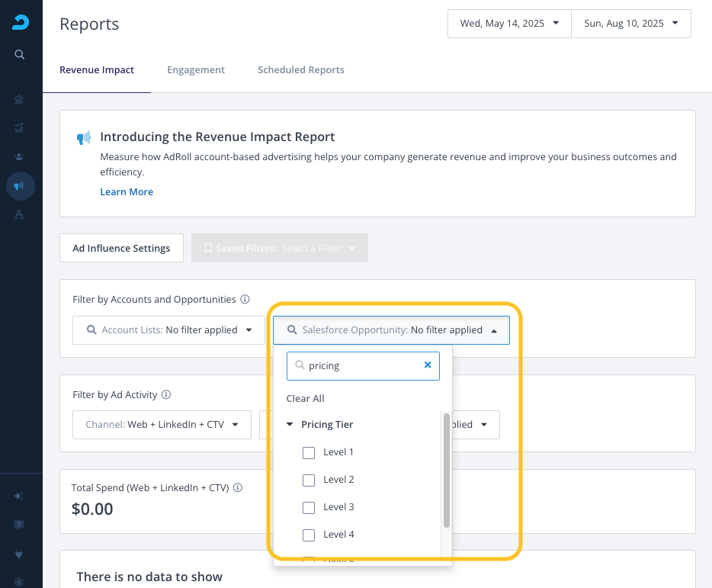This screenshot has width=712, height=588.
Task: Click the sidebar plug integrations icon
Action: [18, 554]
